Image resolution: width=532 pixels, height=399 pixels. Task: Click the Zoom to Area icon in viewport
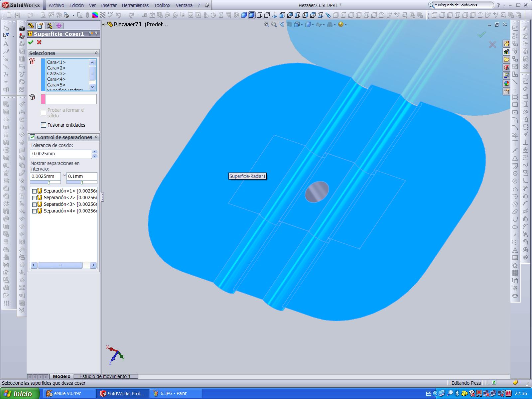click(274, 24)
